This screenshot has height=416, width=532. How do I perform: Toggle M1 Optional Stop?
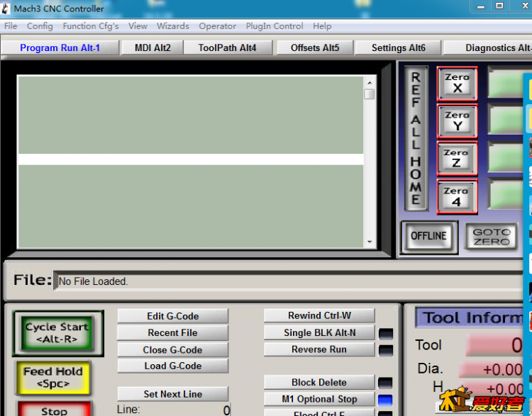tap(319, 399)
